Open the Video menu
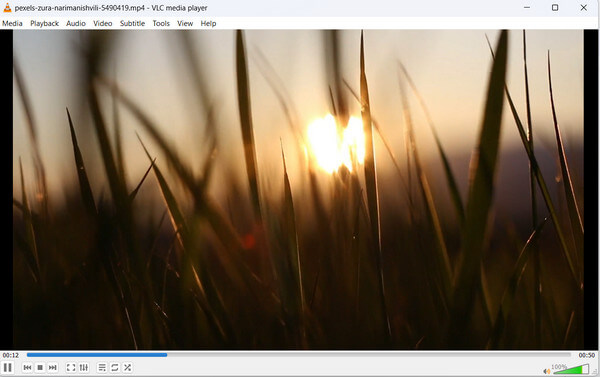600x377 pixels. coord(103,23)
